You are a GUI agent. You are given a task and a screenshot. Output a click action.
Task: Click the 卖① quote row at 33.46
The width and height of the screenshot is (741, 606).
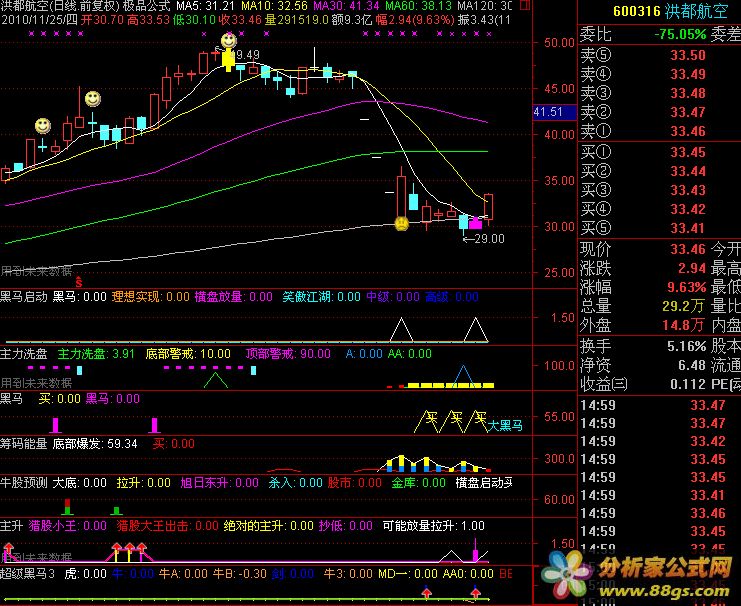click(659, 131)
